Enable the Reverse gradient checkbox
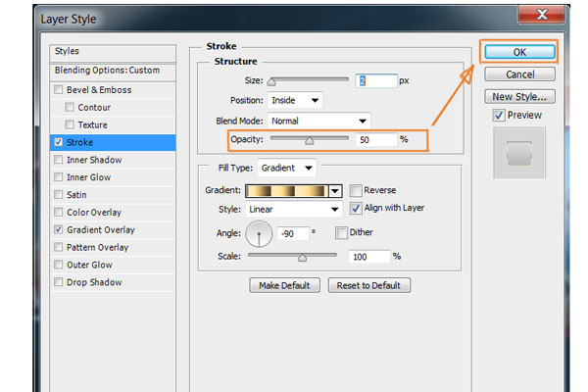Screen dimensions: 588x392 click(356, 190)
